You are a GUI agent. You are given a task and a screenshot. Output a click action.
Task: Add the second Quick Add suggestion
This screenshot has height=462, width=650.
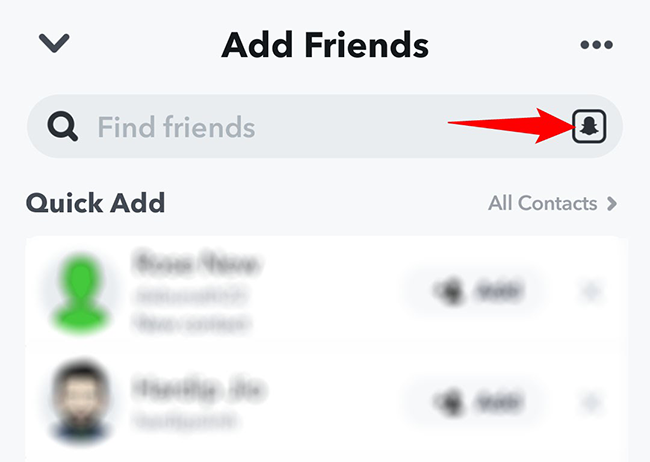pyautogui.click(x=476, y=402)
